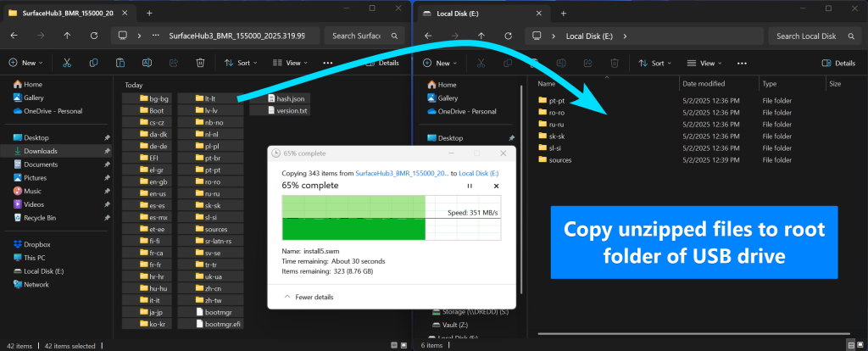Screen dimensions: 868x351
Task: Click the Cut icon in left window toolbar
Action: point(66,63)
